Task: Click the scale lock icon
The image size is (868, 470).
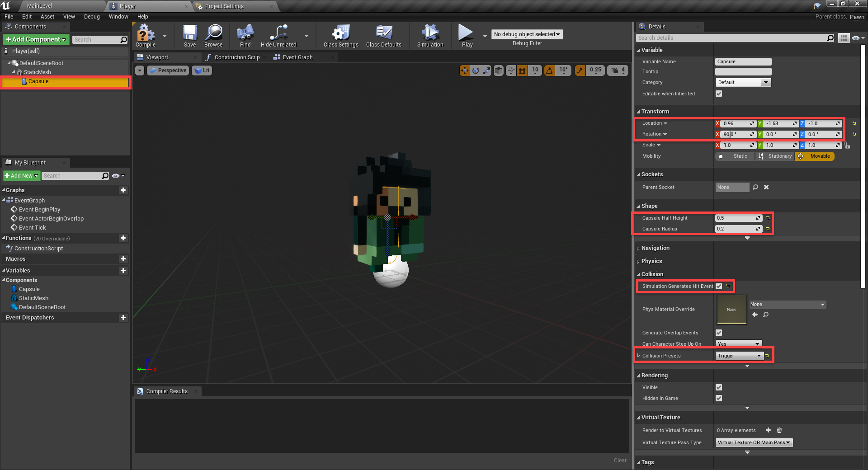Action: pyautogui.click(x=847, y=146)
